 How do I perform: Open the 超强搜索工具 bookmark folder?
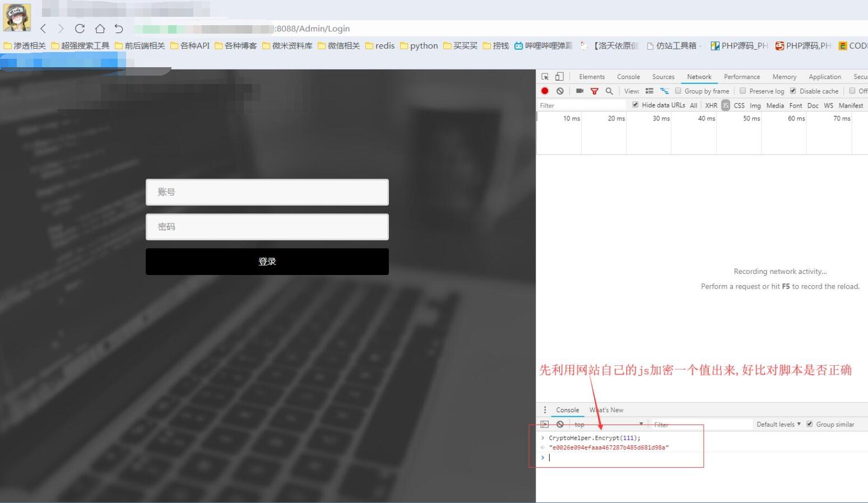(80, 46)
